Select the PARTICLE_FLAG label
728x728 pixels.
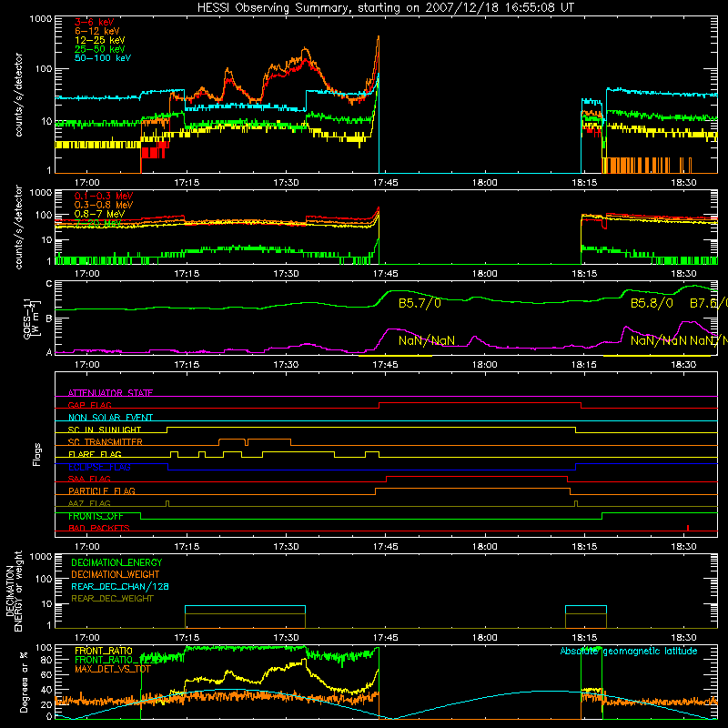click(x=102, y=490)
